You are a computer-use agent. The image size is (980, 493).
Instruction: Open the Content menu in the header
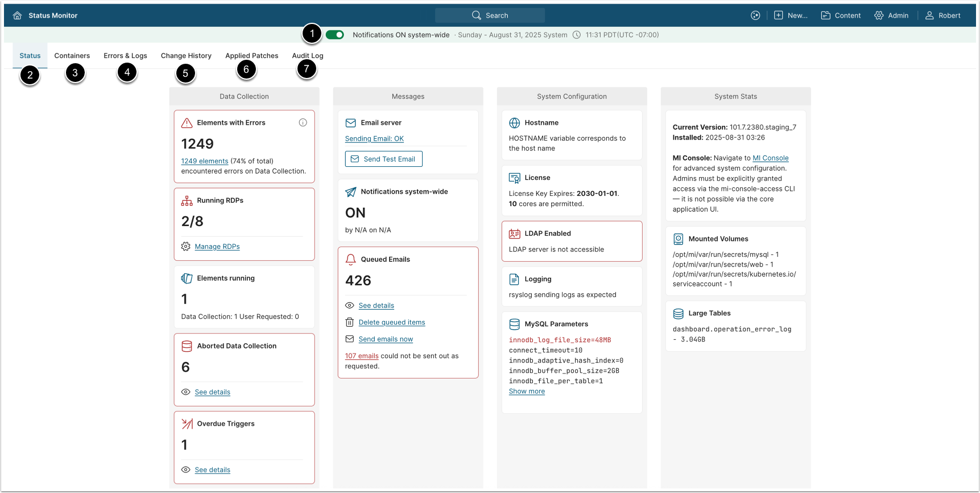841,15
